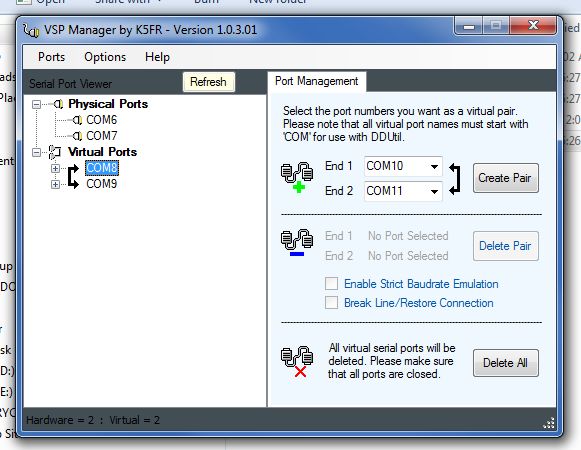Enable Strict Baudrate Emulation checkbox

(x=331, y=284)
